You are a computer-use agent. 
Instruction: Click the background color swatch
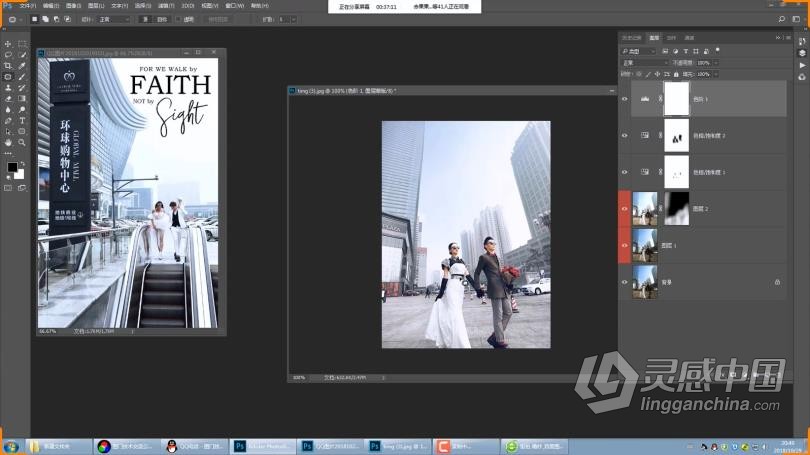coord(20,176)
